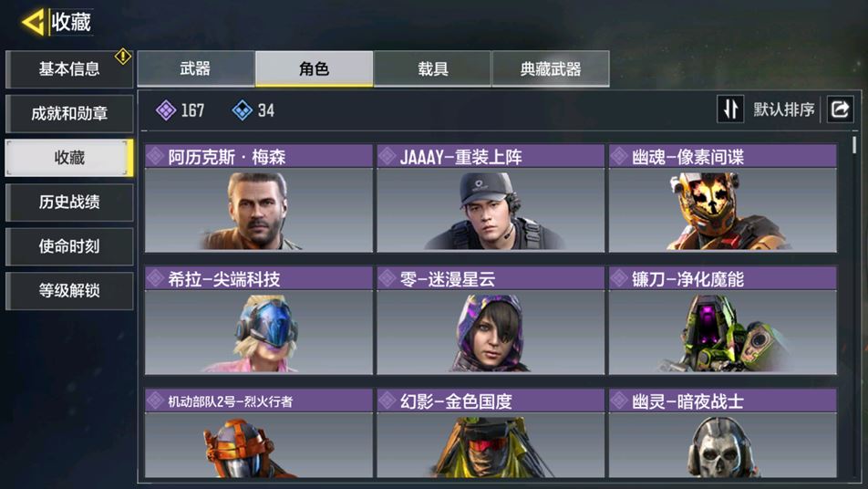Click the rarity diamond on 阿历克斯·梅森 card

coord(156,156)
